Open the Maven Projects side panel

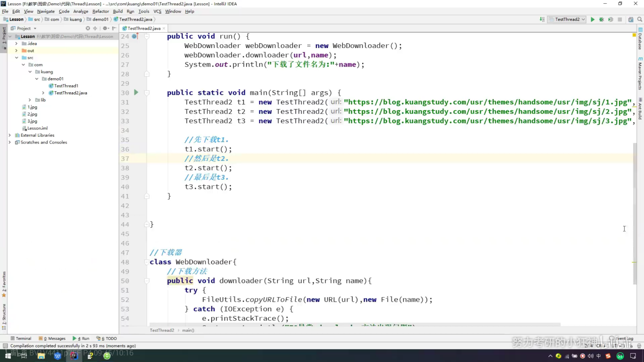coord(640,73)
